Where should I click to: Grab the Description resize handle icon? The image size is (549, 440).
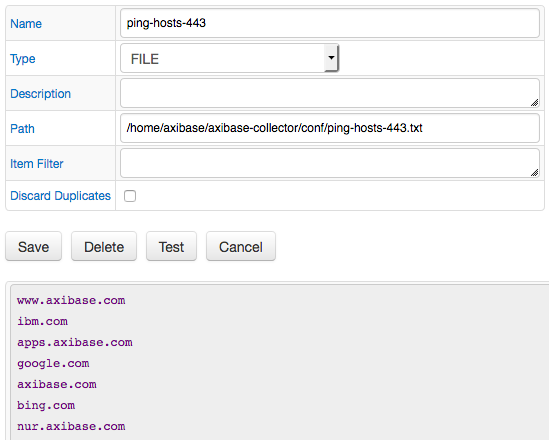tap(534, 103)
